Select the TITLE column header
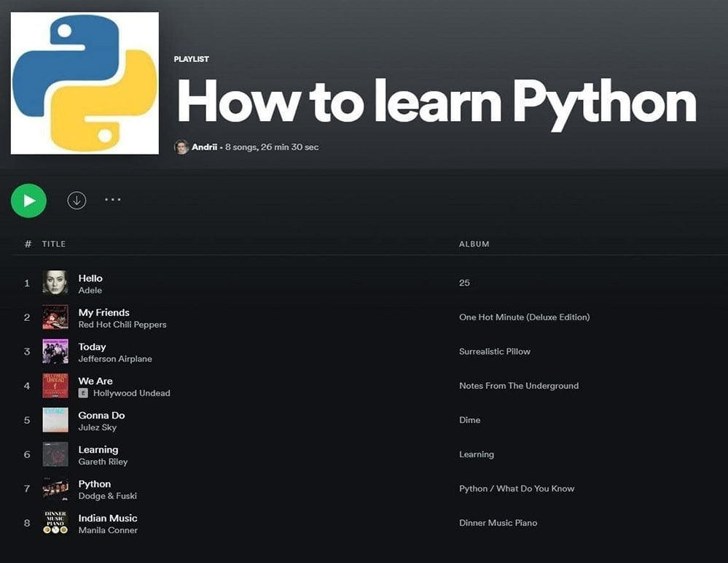Screen dimensions: 728x563 click(52, 244)
